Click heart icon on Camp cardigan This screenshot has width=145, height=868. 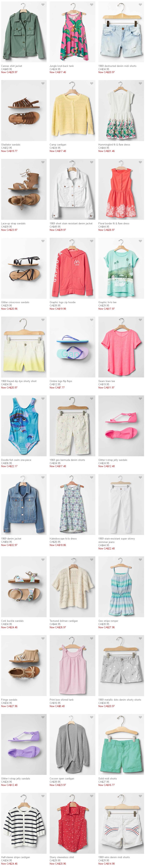pyautogui.click(x=92, y=84)
